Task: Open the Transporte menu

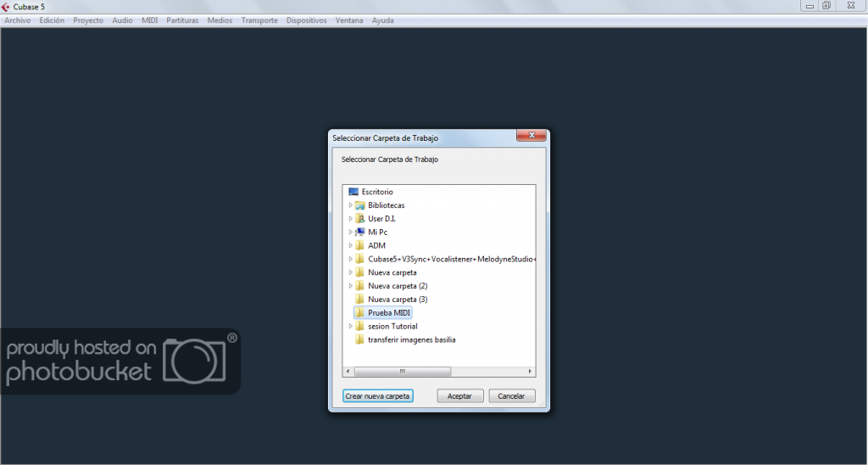Action: (x=259, y=20)
